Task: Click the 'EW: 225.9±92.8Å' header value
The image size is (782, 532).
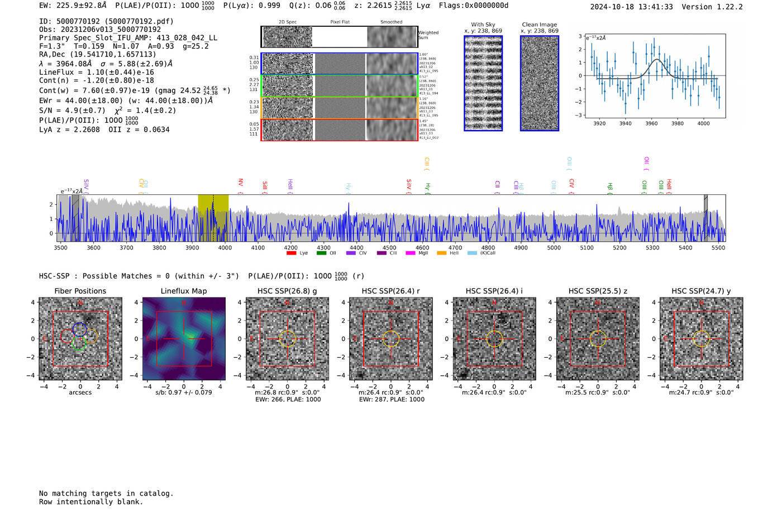Action: pyautogui.click(x=73, y=6)
